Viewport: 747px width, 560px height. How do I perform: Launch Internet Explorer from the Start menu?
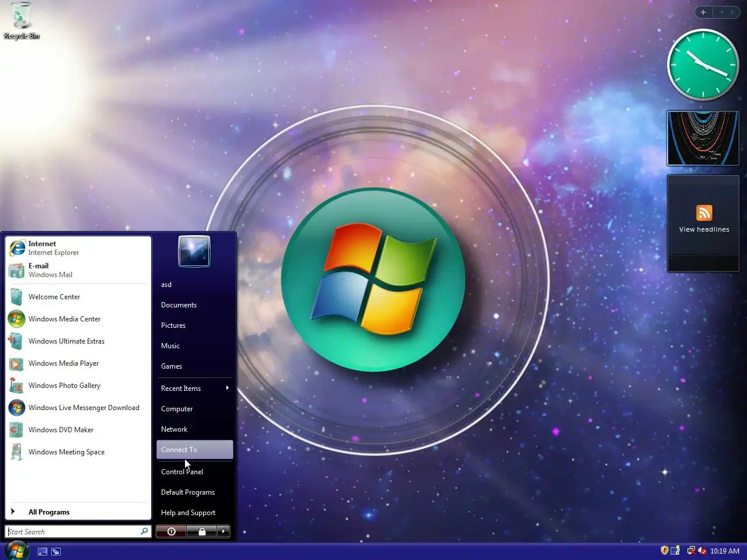click(78, 248)
